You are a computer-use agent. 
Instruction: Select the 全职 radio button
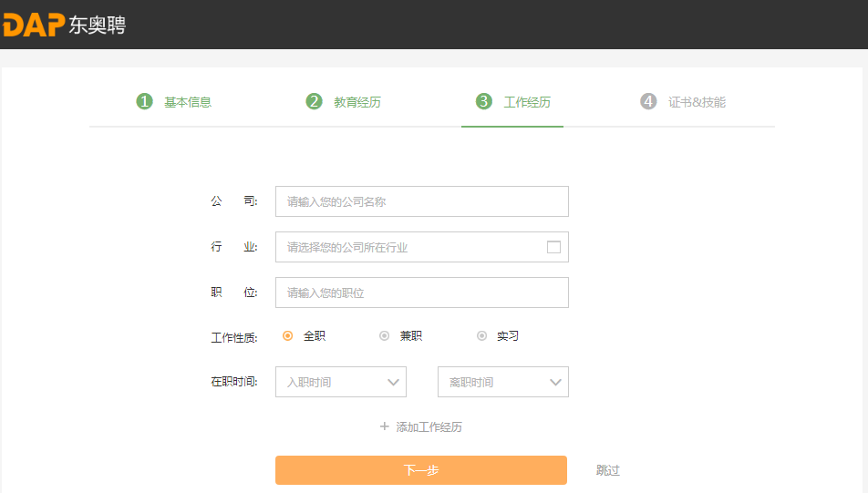pyautogui.click(x=288, y=335)
